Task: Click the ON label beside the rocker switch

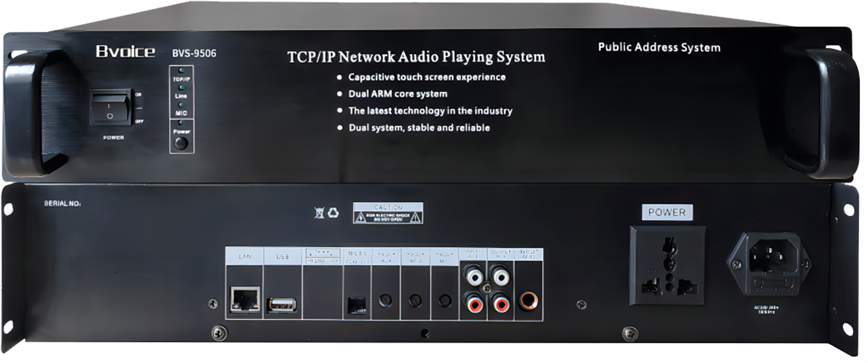Action: 138,95
